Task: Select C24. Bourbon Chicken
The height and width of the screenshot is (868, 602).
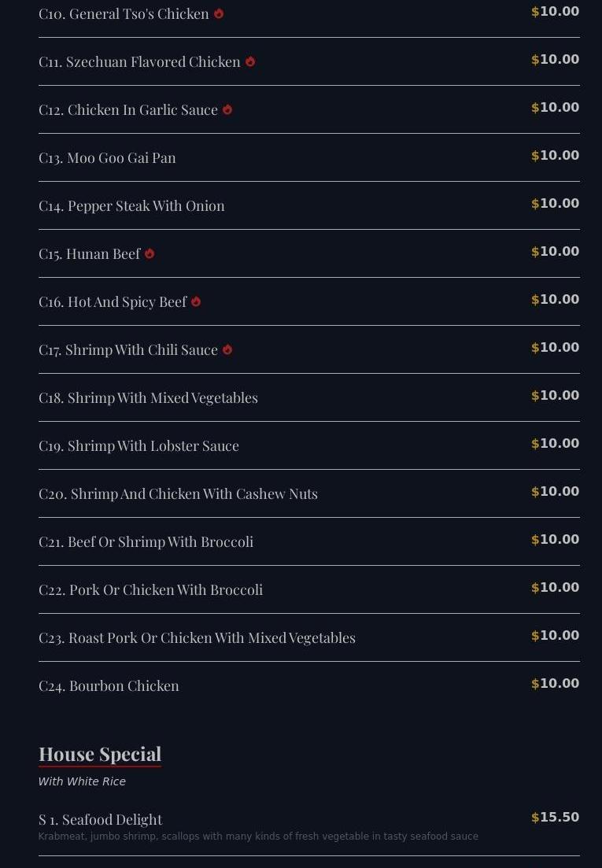Action: point(109,685)
